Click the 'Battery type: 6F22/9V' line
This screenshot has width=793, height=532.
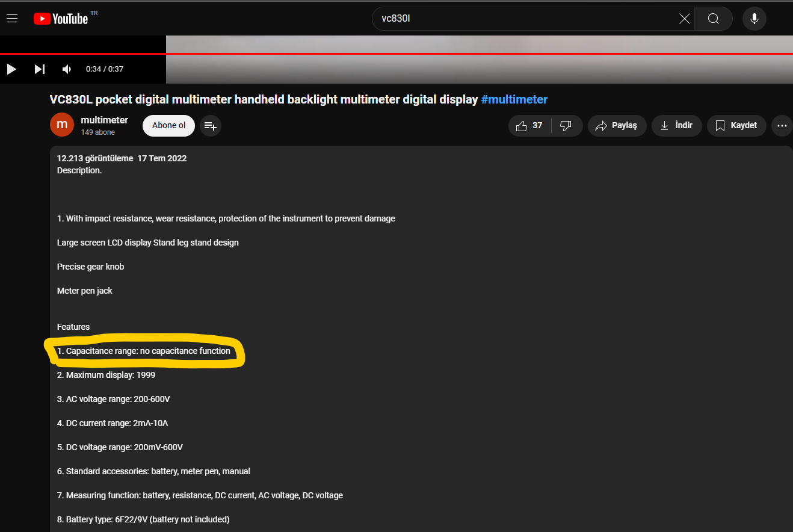(143, 519)
